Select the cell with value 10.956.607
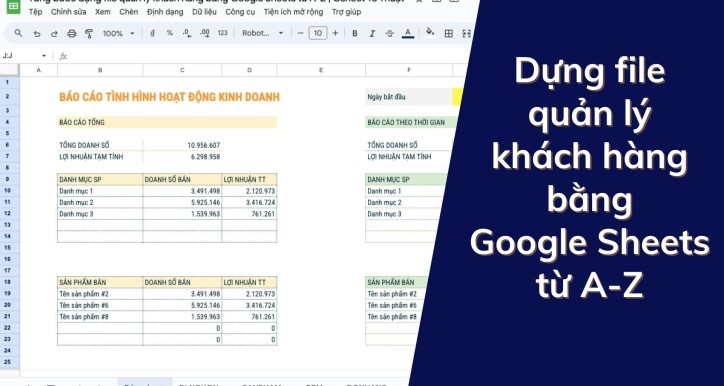The image size is (724, 386). pos(182,145)
